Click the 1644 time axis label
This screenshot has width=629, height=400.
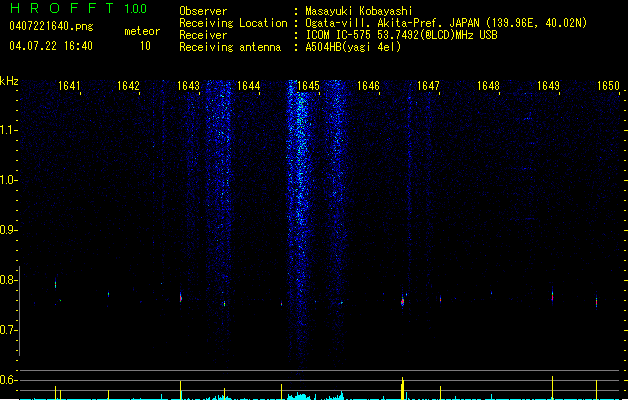tap(249, 86)
